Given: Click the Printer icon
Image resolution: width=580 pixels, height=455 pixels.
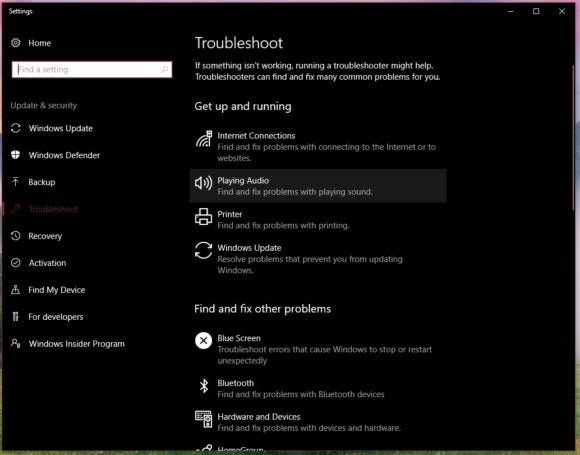Looking at the screenshot, I should (203, 216).
